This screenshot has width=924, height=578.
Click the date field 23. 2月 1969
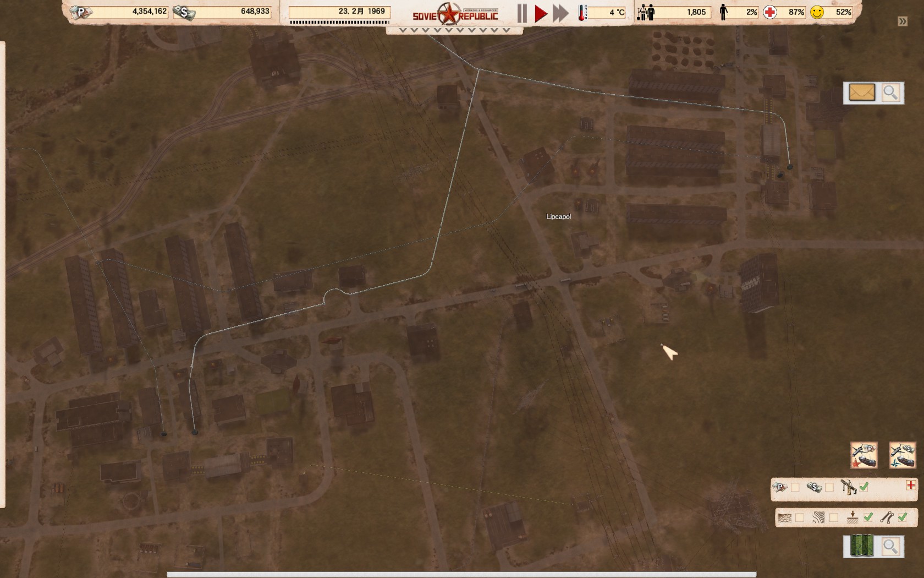point(340,12)
